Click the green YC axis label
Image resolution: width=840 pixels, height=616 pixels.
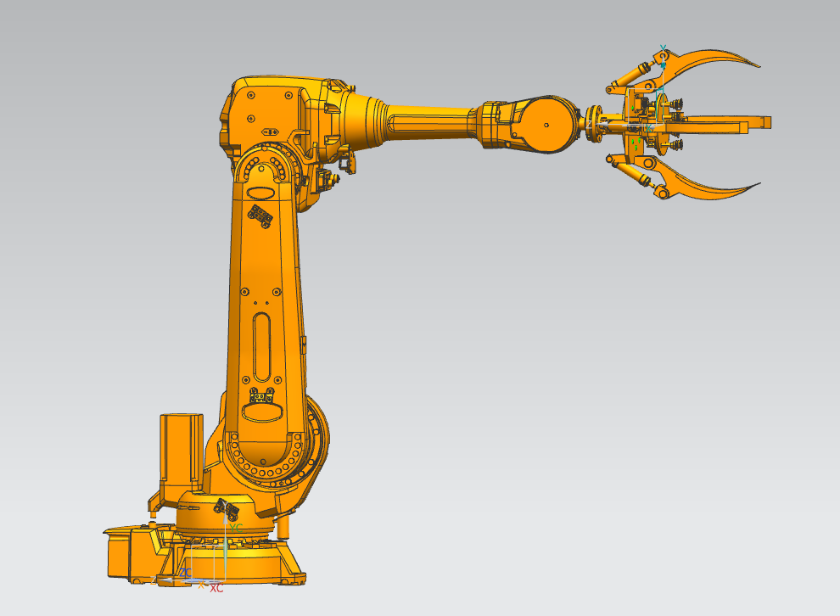tap(236, 528)
